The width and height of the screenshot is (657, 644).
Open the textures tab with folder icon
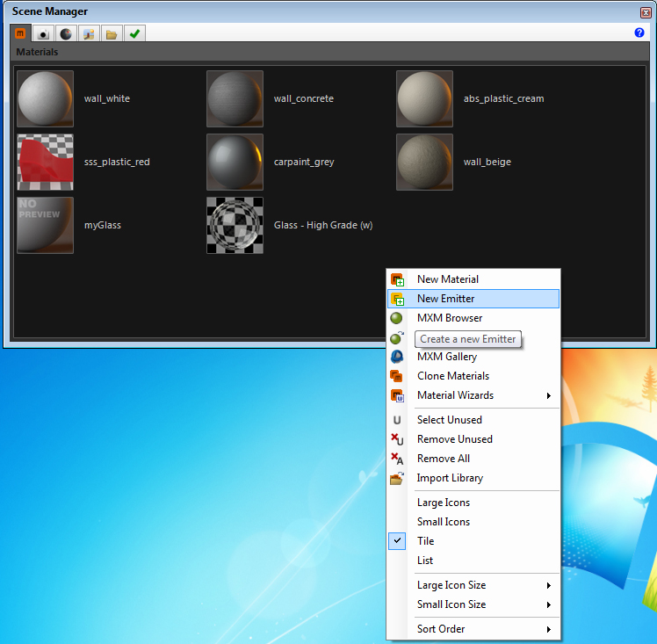(x=112, y=34)
